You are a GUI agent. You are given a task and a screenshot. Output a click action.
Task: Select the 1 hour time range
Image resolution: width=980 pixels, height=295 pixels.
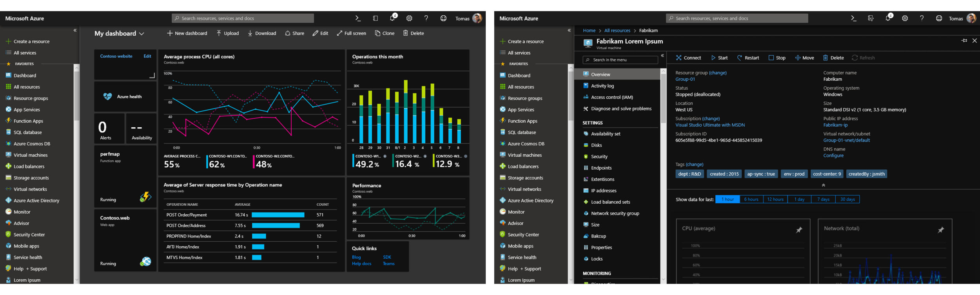click(x=728, y=199)
